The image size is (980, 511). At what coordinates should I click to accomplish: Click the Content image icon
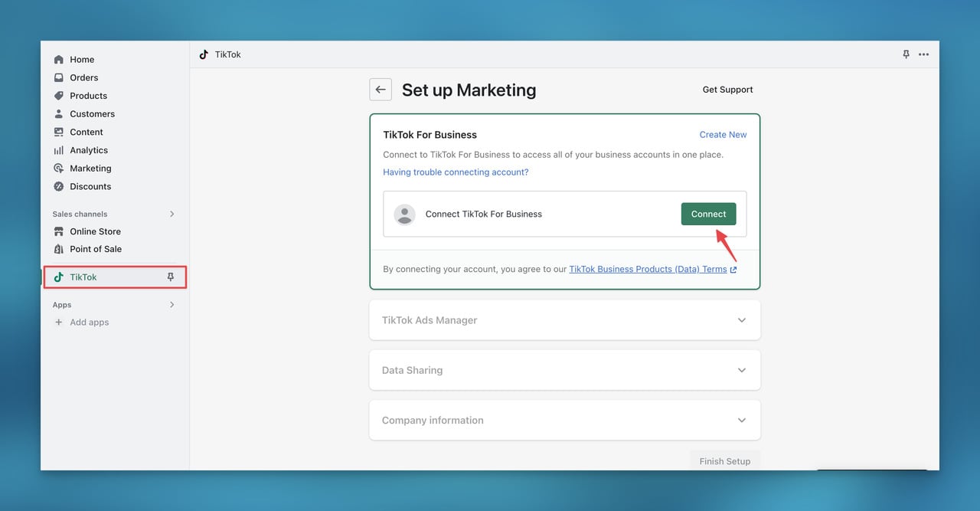pos(59,132)
